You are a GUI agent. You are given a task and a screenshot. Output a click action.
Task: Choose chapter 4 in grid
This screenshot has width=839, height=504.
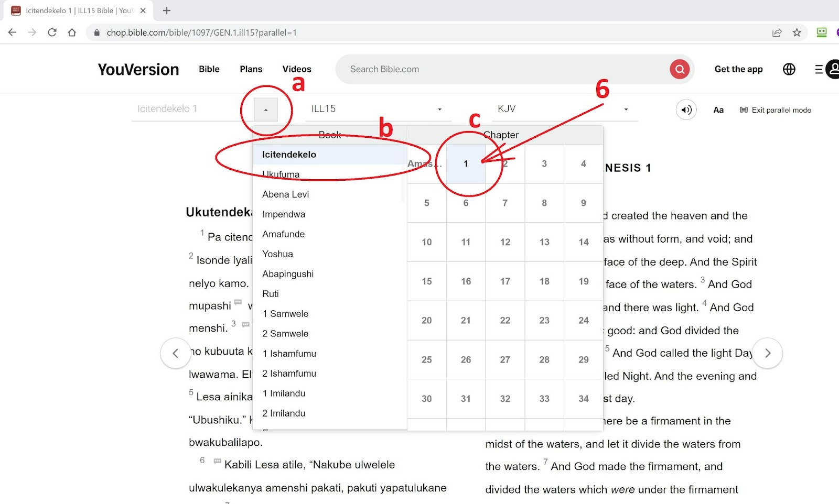[584, 164]
